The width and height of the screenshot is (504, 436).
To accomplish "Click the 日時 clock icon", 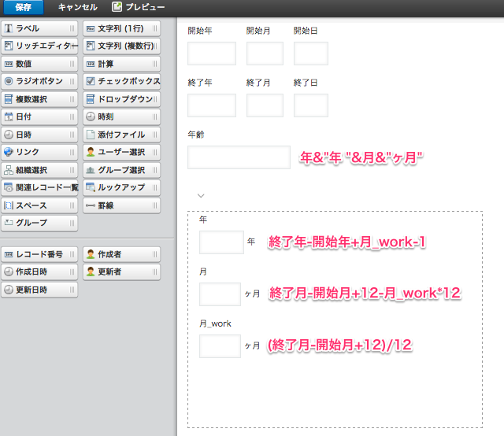I will pyautogui.click(x=9, y=135).
